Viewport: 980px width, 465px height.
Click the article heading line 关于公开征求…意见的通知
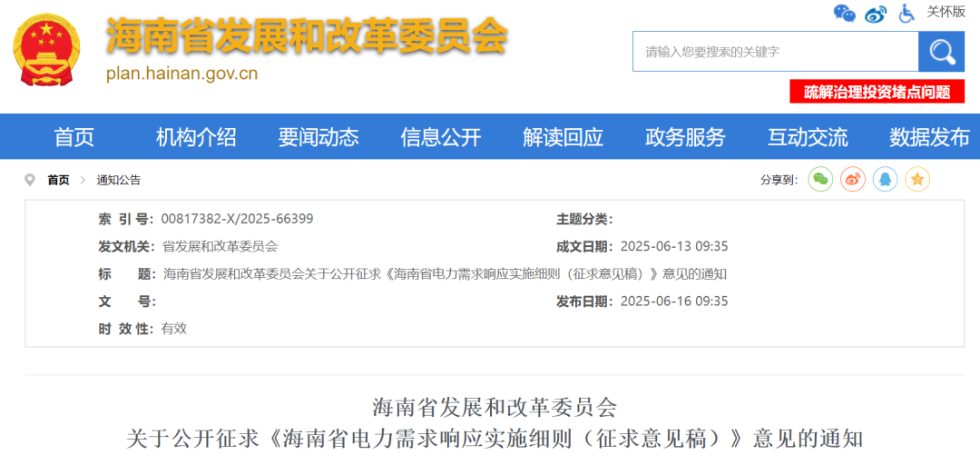point(495,438)
